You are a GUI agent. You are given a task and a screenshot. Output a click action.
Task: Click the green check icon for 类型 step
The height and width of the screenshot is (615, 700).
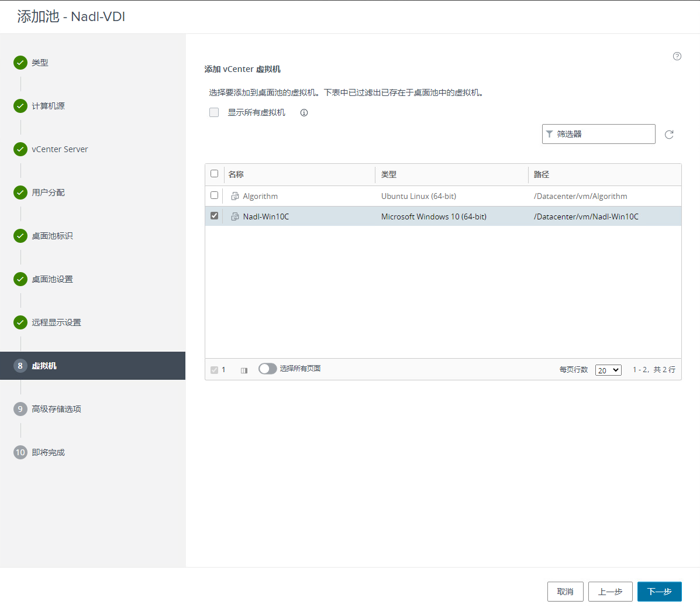click(20, 63)
